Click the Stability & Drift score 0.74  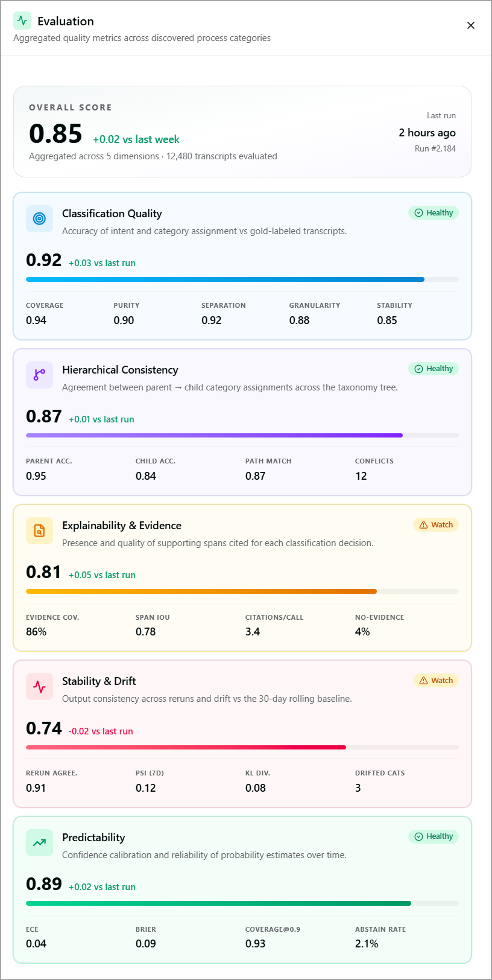click(x=44, y=728)
